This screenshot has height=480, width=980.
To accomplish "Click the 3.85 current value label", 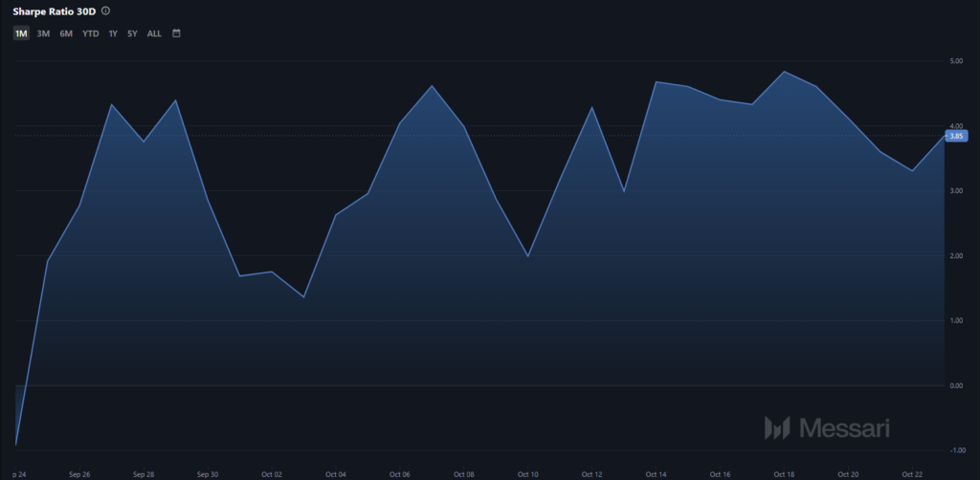I will point(956,136).
